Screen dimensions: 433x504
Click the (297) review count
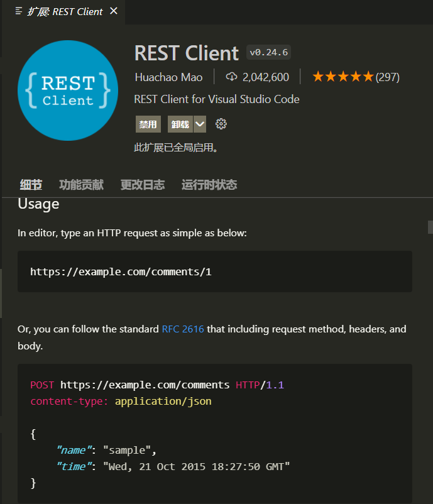388,77
